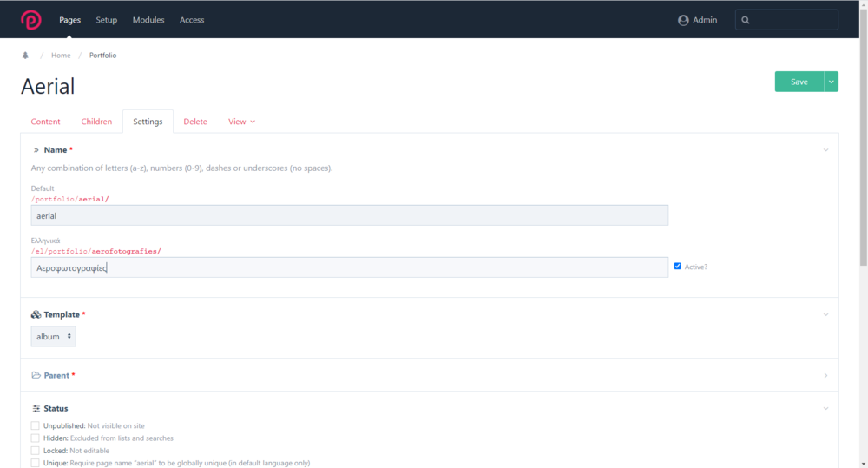The width and height of the screenshot is (868, 468).
Task: Click the Name field angle-double icon
Action: coord(36,150)
